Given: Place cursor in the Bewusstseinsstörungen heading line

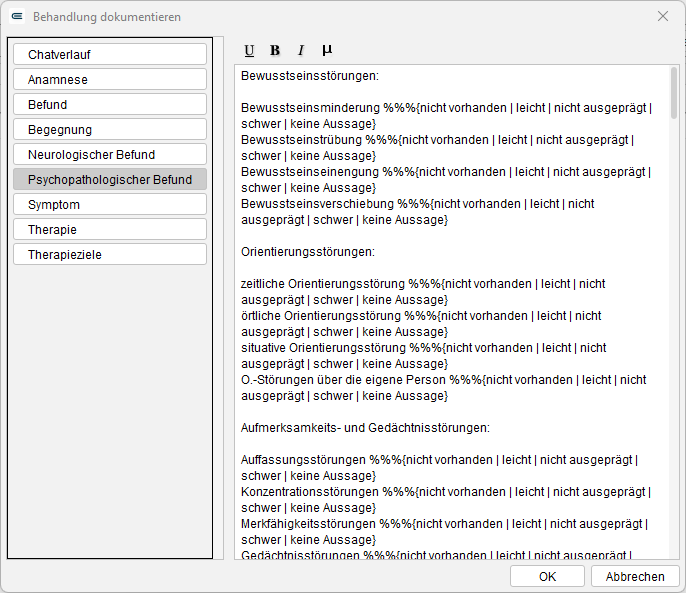Looking at the screenshot, I should (x=310, y=76).
